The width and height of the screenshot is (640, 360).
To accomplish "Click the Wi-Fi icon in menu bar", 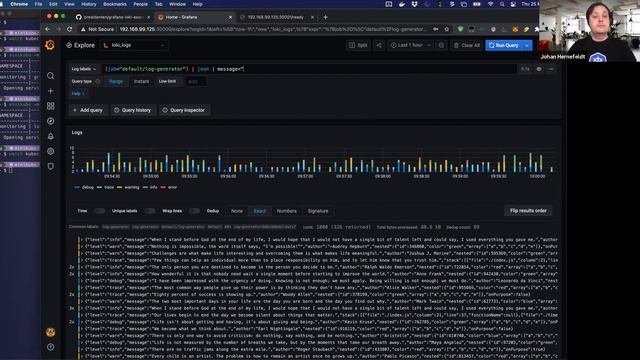I will [x=490, y=4].
